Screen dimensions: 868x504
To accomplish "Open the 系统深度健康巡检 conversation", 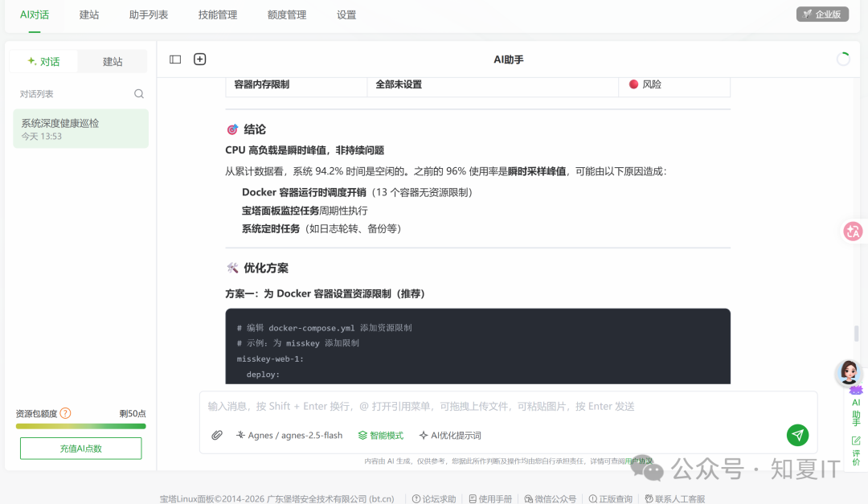I will pyautogui.click(x=81, y=129).
